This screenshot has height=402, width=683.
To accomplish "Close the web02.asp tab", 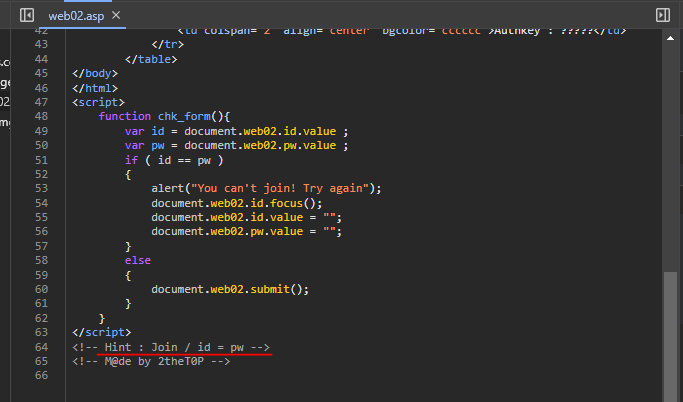I will [x=116, y=15].
